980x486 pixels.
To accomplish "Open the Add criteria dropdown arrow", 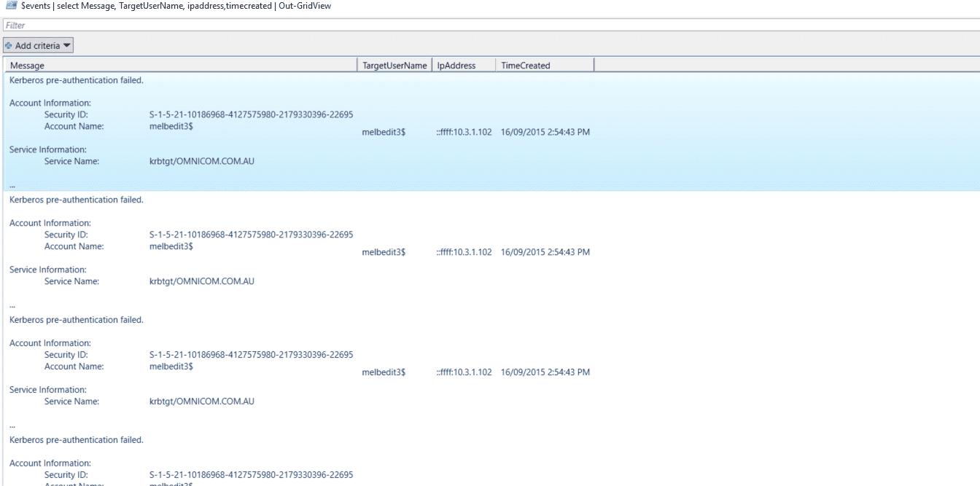I will pos(67,44).
